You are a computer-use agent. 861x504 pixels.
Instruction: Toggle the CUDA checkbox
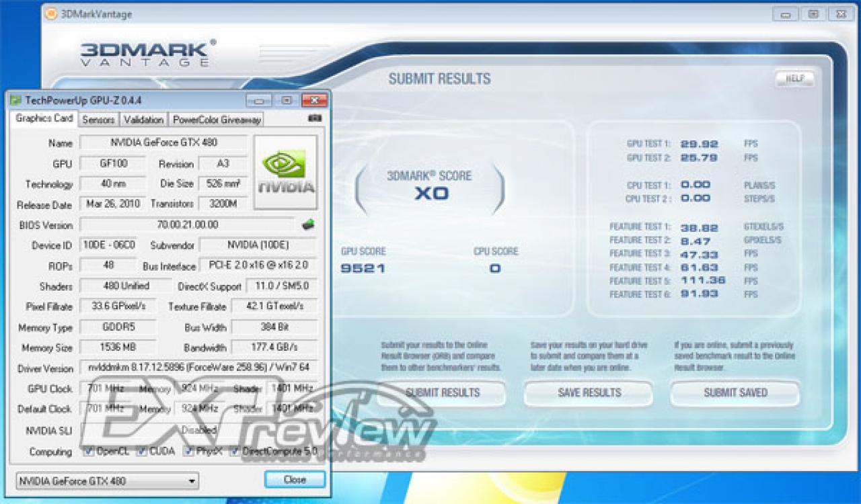tap(142, 452)
